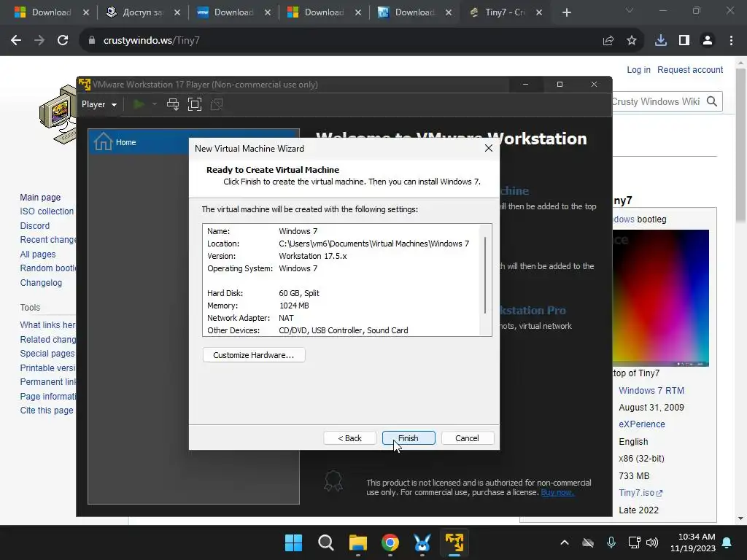The height and width of the screenshot is (560, 747).
Task: Enter full screen mode icon
Action: coord(194,104)
